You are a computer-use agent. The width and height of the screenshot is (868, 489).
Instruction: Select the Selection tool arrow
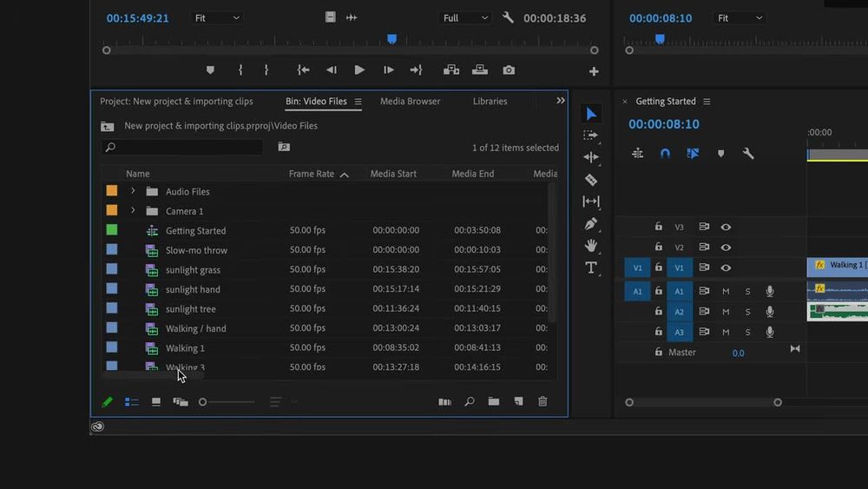pos(590,114)
